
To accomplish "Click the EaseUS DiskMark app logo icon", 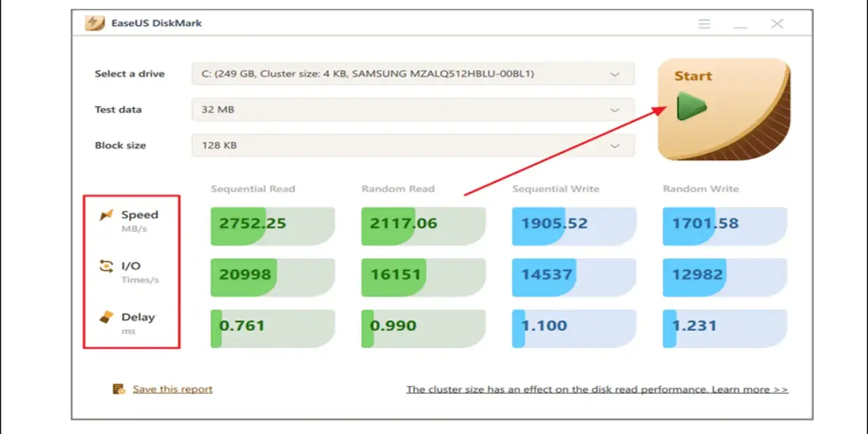I will (x=94, y=23).
